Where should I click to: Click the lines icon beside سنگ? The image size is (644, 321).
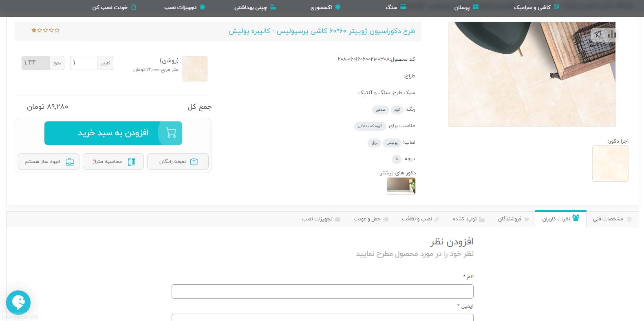403,7
